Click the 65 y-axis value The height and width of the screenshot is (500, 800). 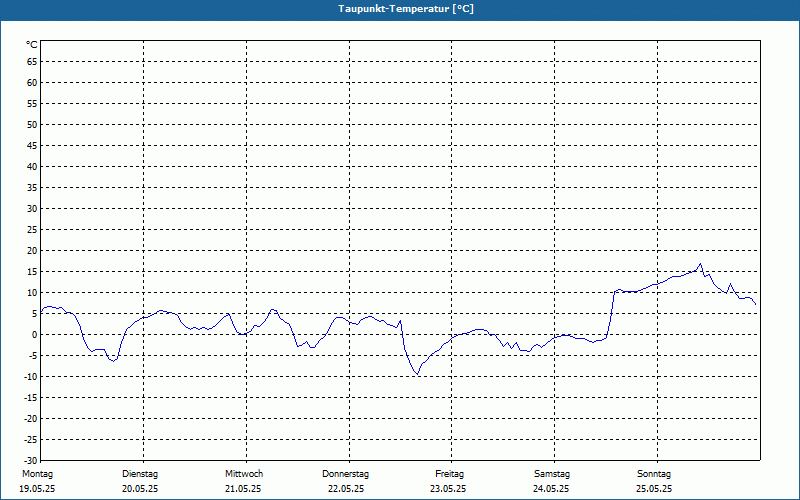(32, 62)
